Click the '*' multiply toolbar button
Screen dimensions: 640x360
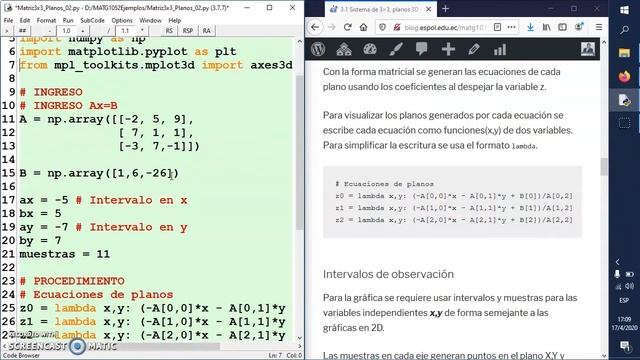[142, 31]
